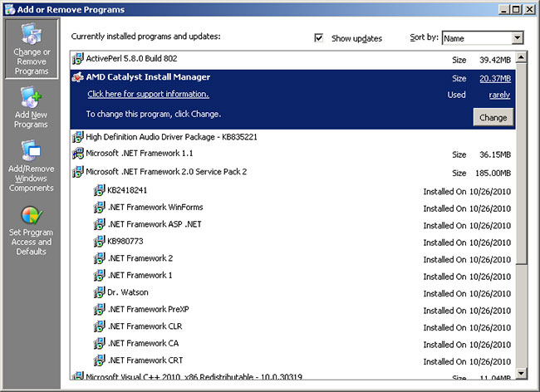Uncheck the Show updates checkbox

click(x=319, y=38)
